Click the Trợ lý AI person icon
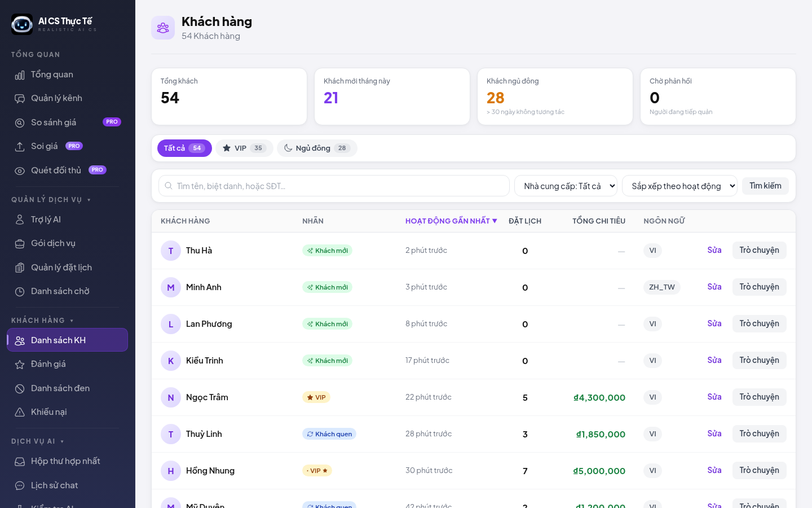This screenshot has width=812, height=508. [x=20, y=220]
